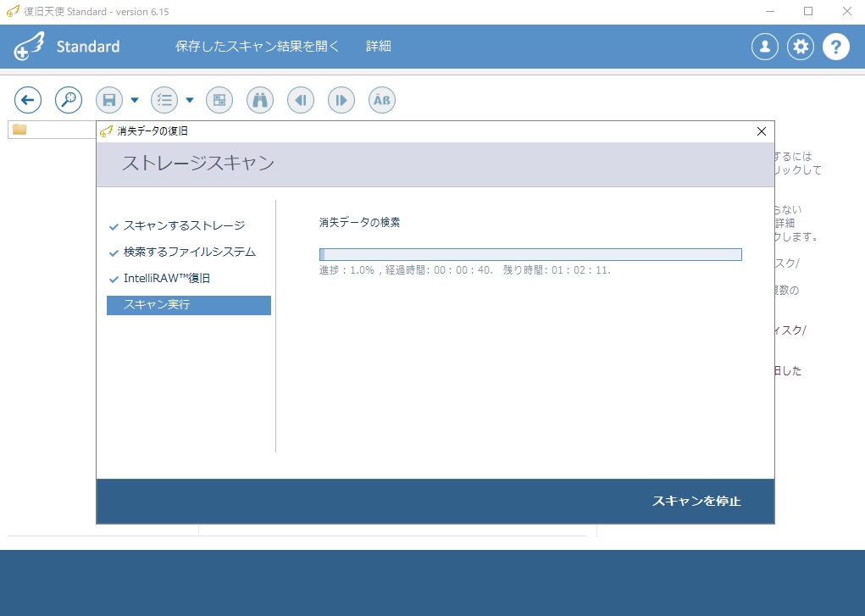Click the previous result arrow icon
This screenshot has width=865, height=616.
pos(301,100)
